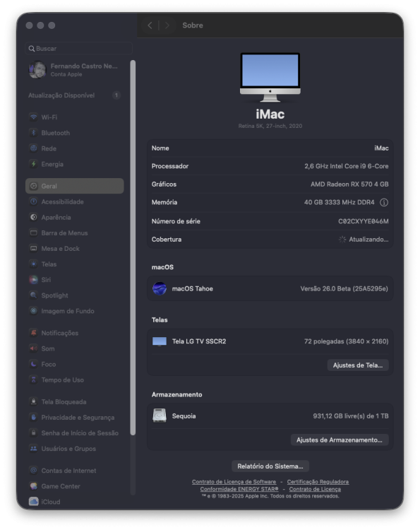Click Versão 26.0 Beta text
The image size is (420, 530).
344,288
